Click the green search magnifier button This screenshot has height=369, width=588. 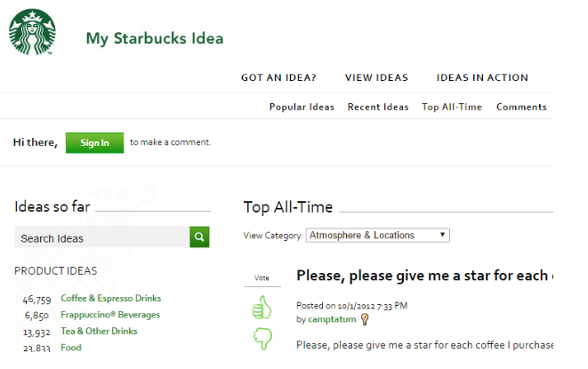point(199,237)
